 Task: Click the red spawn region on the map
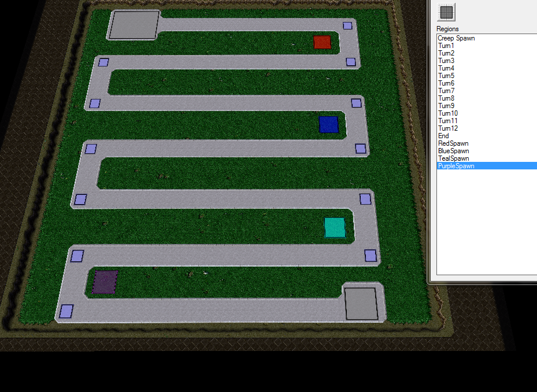pyautogui.click(x=322, y=42)
